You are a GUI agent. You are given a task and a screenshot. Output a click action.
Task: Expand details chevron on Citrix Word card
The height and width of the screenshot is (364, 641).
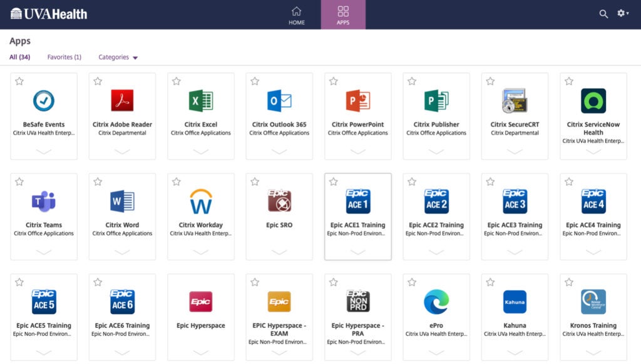tap(122, 252)
